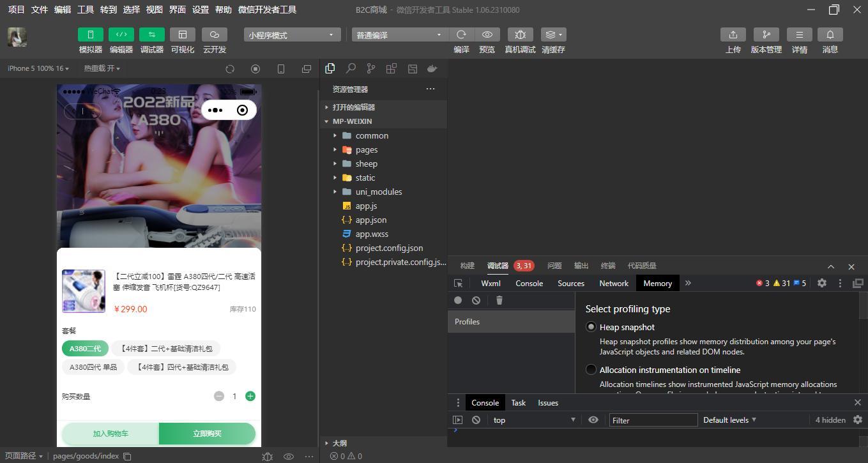This screenshot has height=463, width=868.
Task: Click the 编译 compile refresh icon
Action: click(x=461, y=34)
